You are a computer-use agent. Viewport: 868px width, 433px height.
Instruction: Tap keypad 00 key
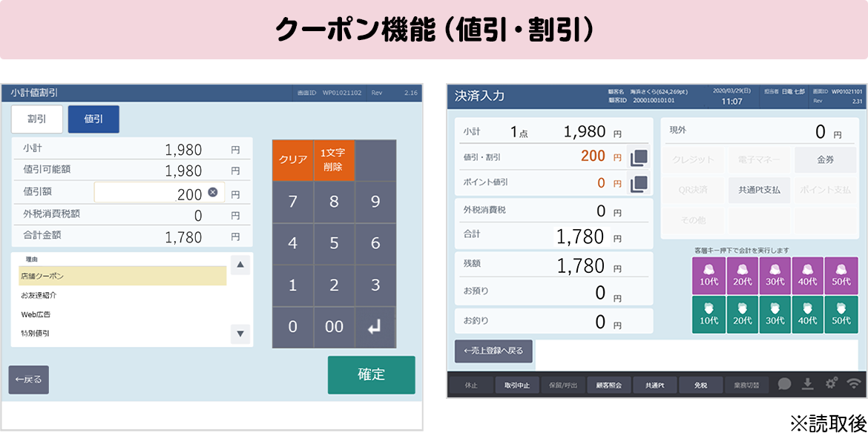334,327
